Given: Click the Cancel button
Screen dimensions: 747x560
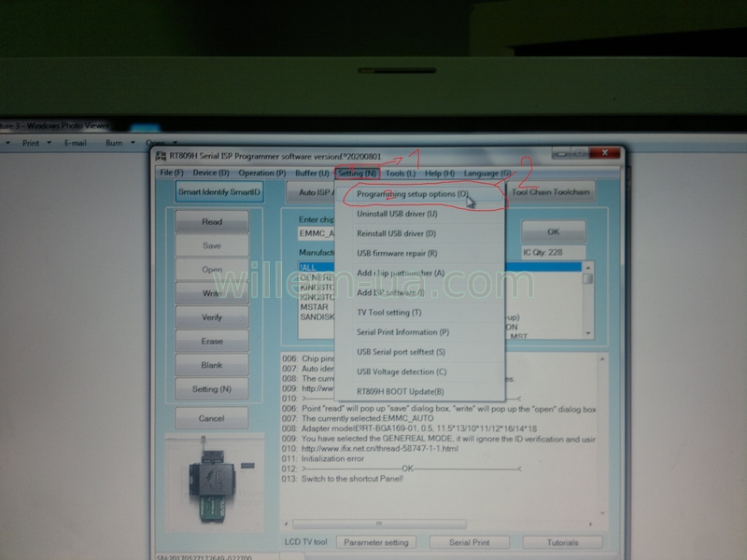Looking at the screenshot, I should click(x=212, y=418).
